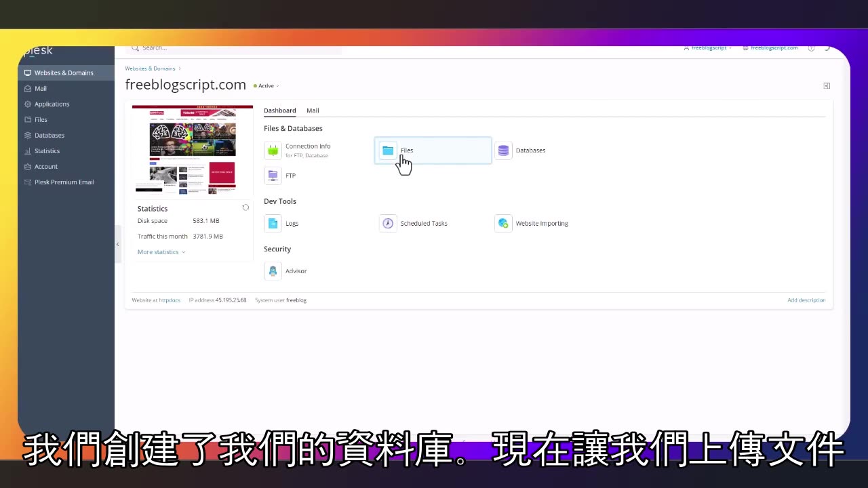This screenshot has width=868, height=488.
Task: Open the Scheduled Tasks link
Action: [424, 223]
